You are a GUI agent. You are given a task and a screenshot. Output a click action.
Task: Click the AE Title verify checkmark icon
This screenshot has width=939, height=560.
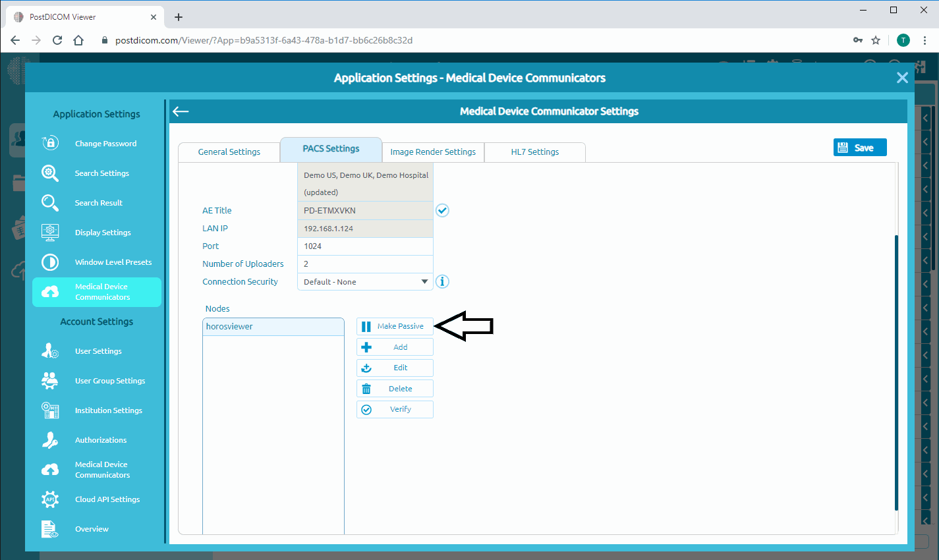point(442,210)
